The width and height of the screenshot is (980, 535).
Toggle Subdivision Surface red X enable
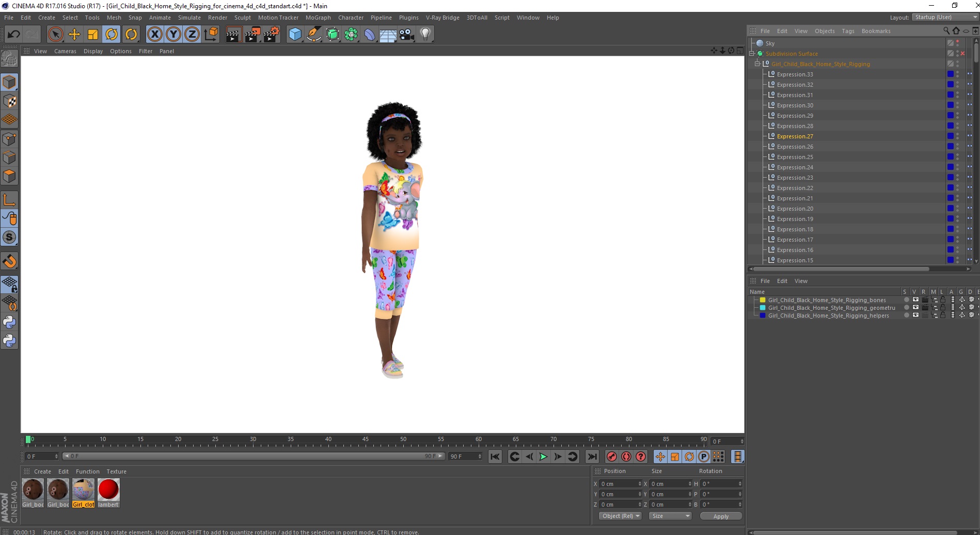[x=963, y=54]
